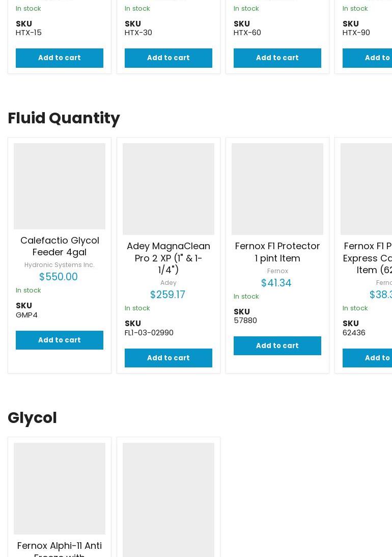Image resolution: width=392 pixels, height=557 pixels.
Task: Click the Hydronic Systems Inc. vendor link
Action: point(60,265)
